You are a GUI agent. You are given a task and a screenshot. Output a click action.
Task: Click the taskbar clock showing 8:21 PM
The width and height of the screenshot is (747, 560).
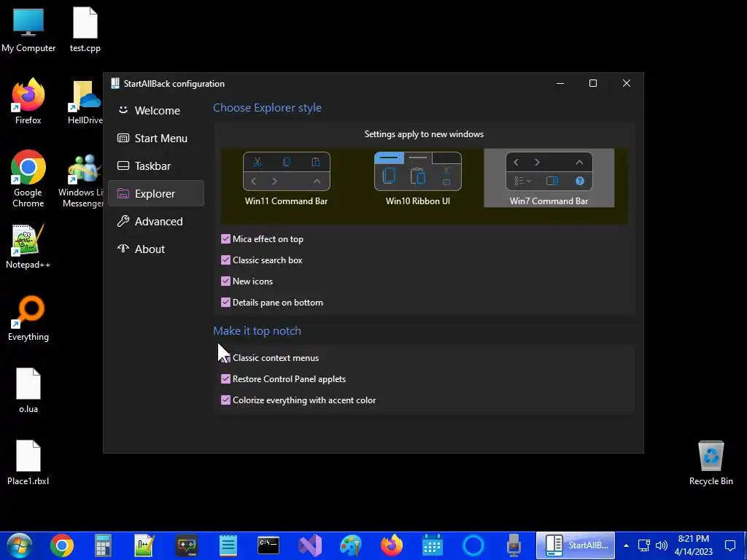point(694,545)
